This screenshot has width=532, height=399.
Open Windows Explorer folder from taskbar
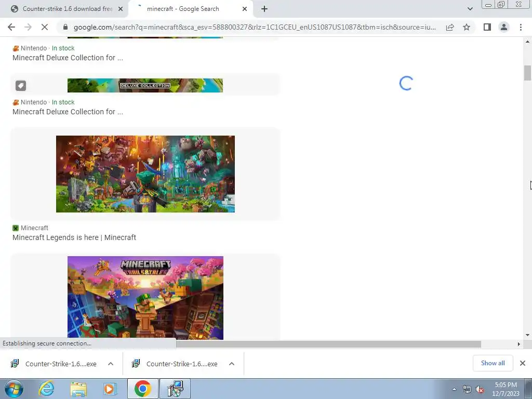click(78, 389)
